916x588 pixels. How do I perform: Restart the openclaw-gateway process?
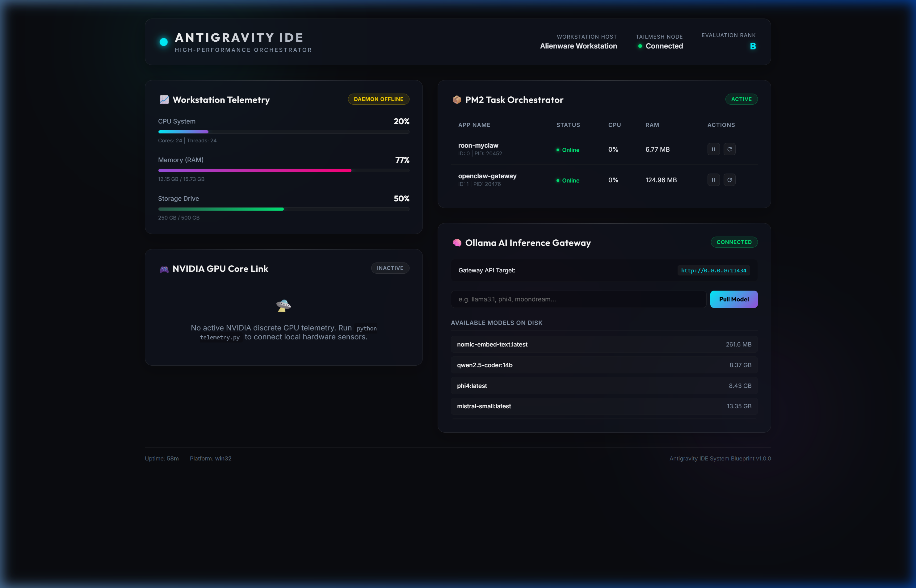(729, 180)
